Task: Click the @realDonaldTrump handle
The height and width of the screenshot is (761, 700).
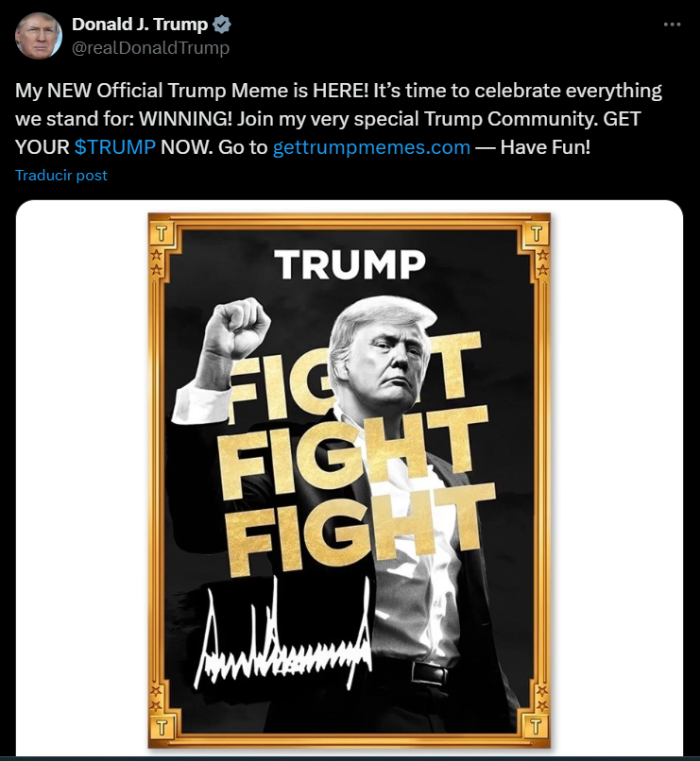Action: [150, 47]
